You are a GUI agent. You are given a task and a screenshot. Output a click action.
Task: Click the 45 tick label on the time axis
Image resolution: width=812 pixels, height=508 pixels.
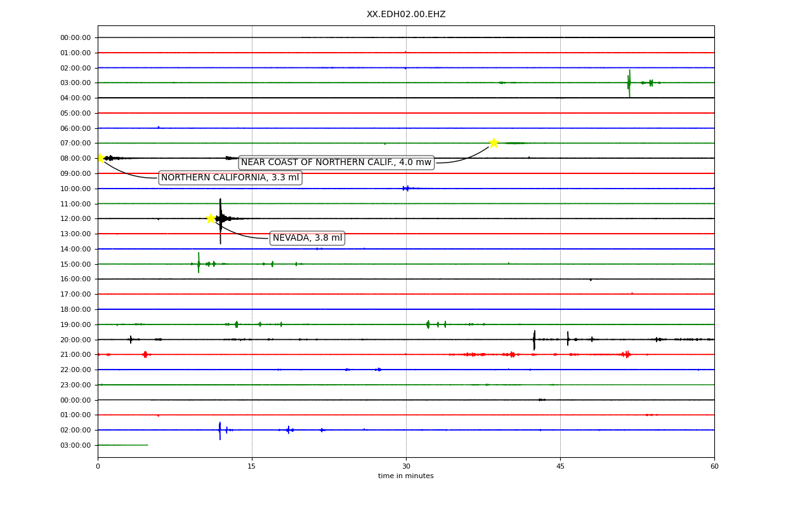coord(560,467)
